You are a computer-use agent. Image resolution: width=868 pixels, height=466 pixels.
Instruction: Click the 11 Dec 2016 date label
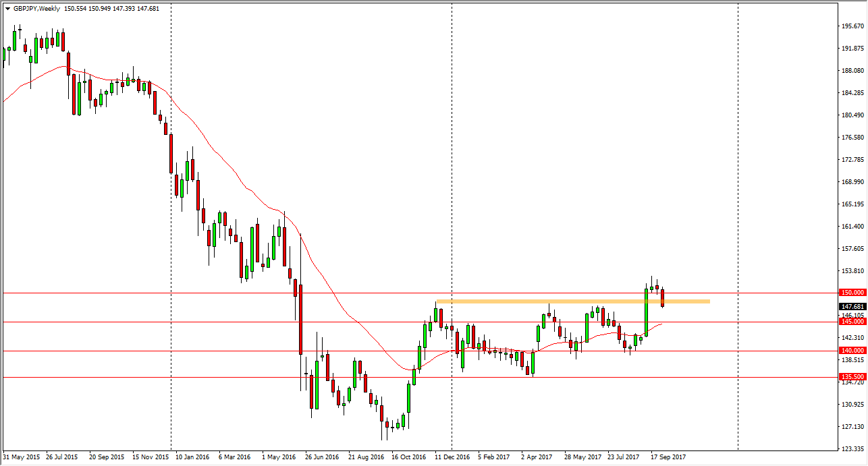pyautogui.click(x=452, y=457)
